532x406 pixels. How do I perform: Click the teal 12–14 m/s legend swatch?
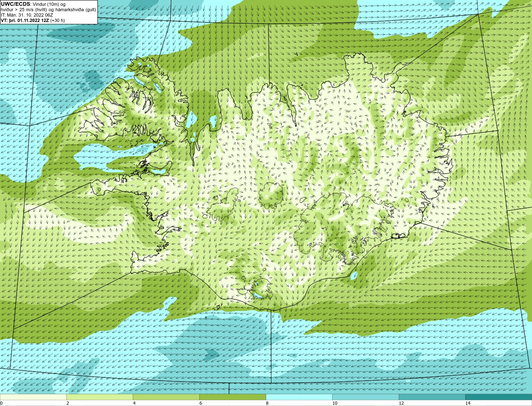coord(432,397)
